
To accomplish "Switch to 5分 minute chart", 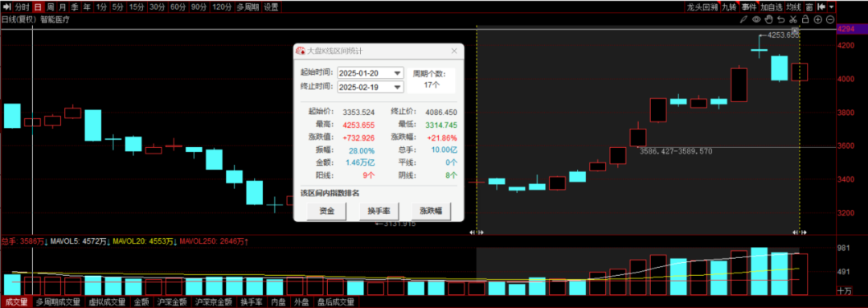I will tap(117, 7).
